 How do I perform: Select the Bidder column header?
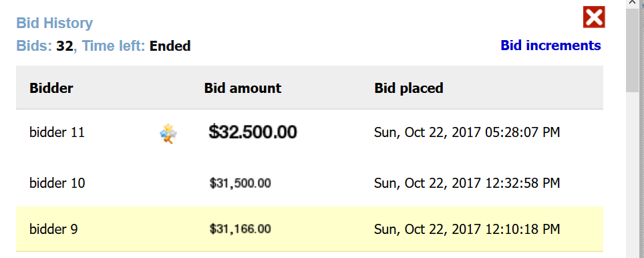pos(51,88)
